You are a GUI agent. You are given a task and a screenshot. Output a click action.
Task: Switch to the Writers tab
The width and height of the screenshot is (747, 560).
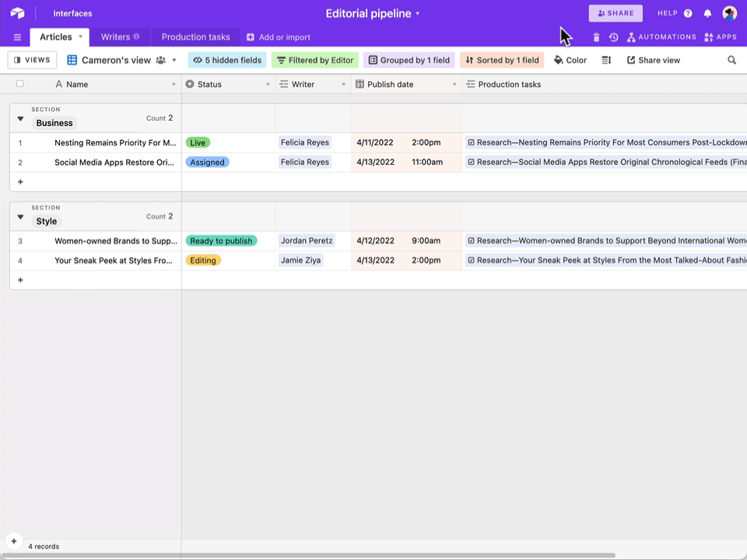[116, 36]
